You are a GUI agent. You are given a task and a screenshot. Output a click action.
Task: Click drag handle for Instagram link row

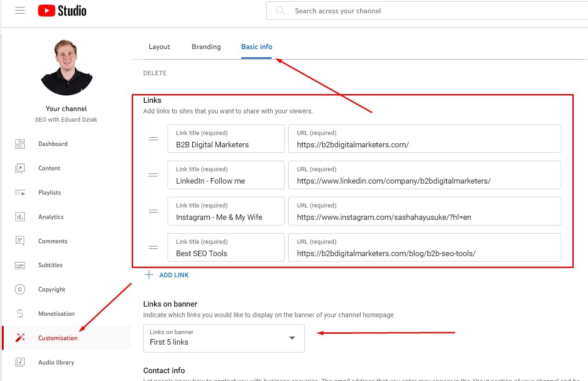tap(153, 211)
